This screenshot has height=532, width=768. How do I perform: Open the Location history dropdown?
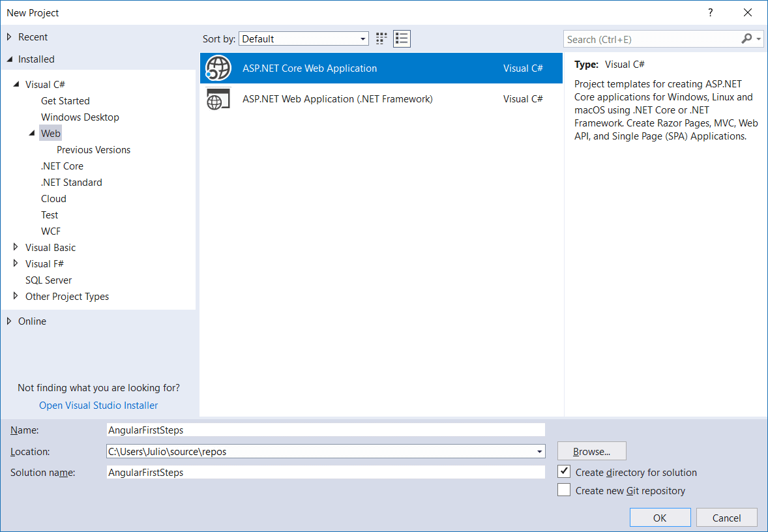point(539,451)
